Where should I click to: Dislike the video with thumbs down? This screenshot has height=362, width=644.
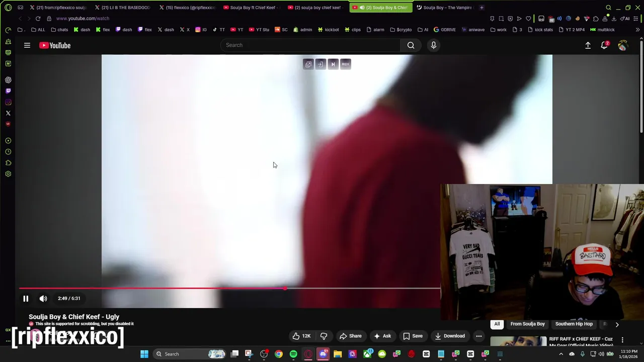click(324, 336)
